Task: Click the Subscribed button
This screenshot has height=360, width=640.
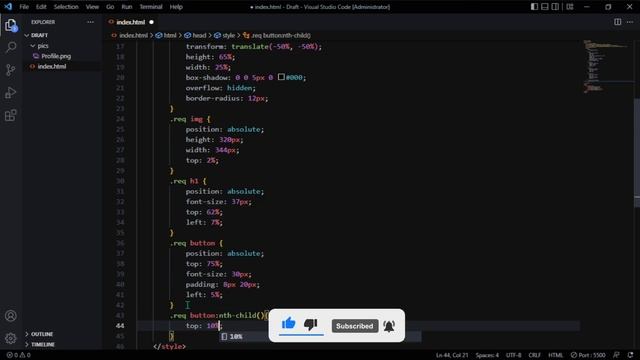Action: [x=355, y=326]
